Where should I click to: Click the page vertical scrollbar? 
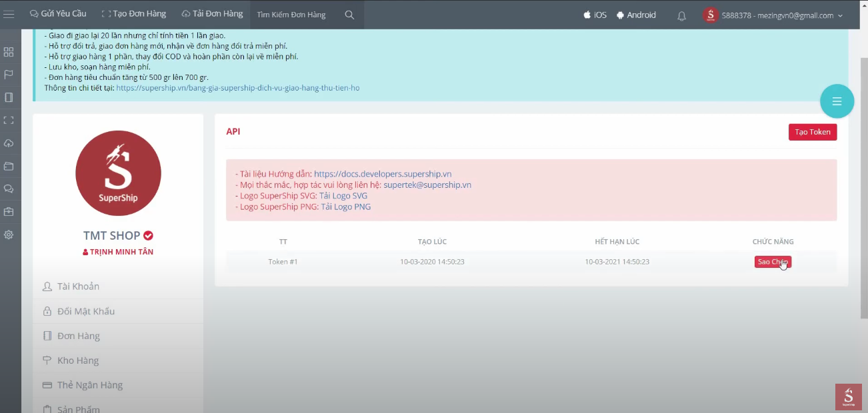(x=863, y=189)
